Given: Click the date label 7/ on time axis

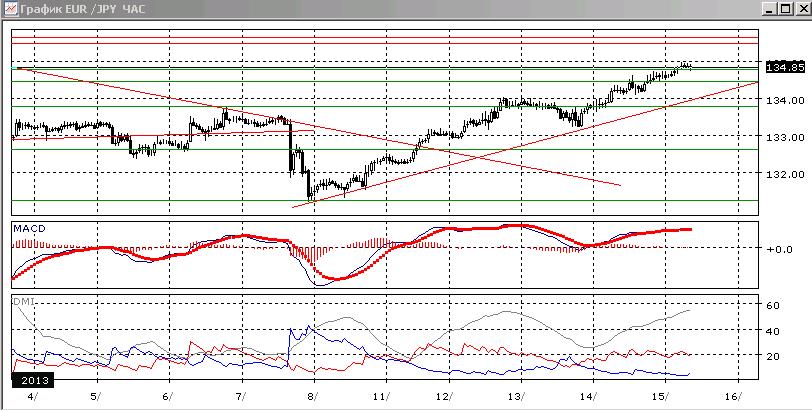Looking at the screenshot, I should (x=241, y=396).
